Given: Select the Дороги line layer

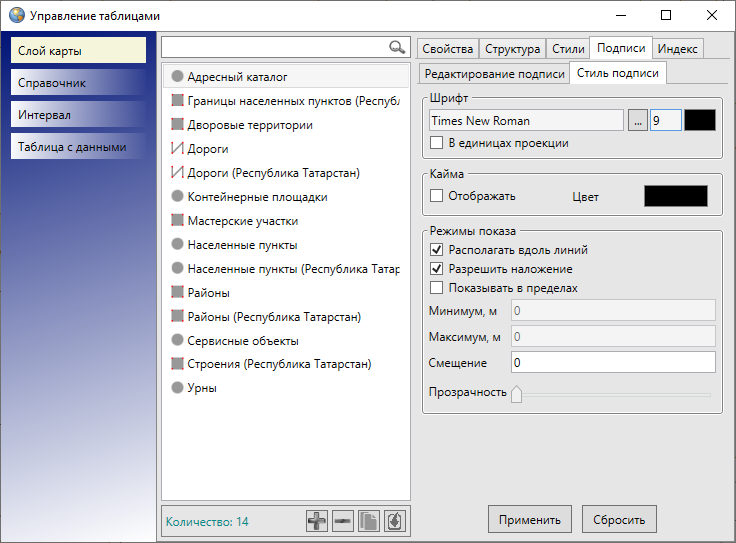Looking at the screenshot, I should point(207,149).
